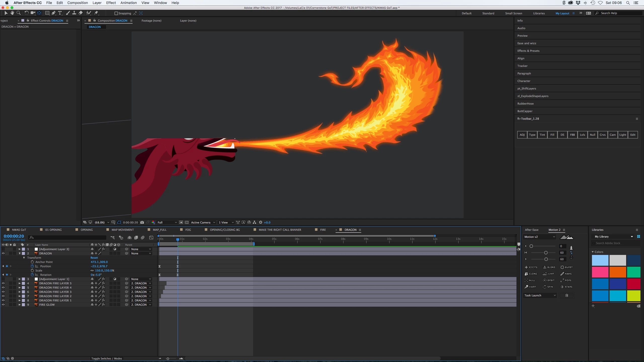Switch to the MAP MOVEMENT timeline tab
644x362 pixels.
(x=123, y=230)
